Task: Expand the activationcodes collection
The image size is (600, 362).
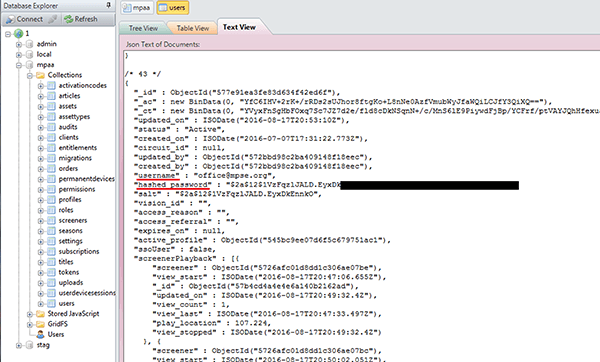Action: 40,86
